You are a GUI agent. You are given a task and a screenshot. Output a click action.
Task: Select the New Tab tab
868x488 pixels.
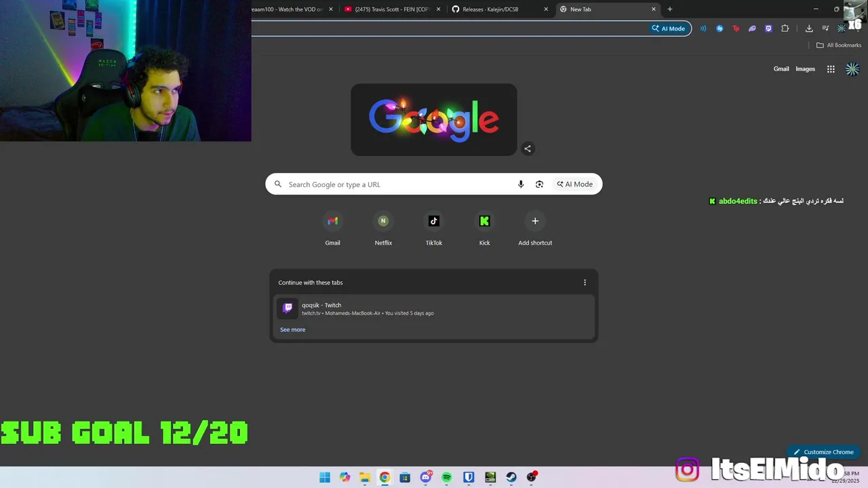(x=608, y=9)
